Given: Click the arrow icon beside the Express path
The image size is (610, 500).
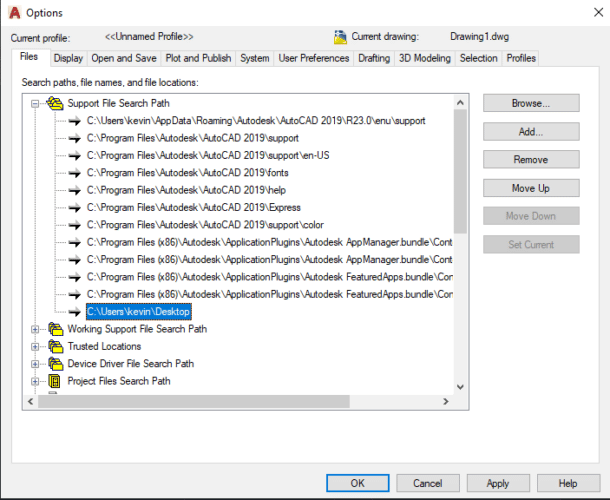Looking at the screenshot, I should pyautogui.click(x=74, y=208).
